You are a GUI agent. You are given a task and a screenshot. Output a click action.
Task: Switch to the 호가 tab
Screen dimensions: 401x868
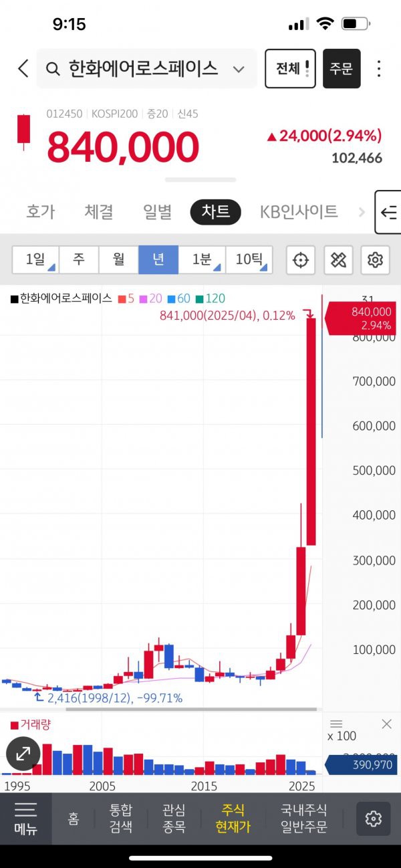pyautogui.click(x=40, y=212)
